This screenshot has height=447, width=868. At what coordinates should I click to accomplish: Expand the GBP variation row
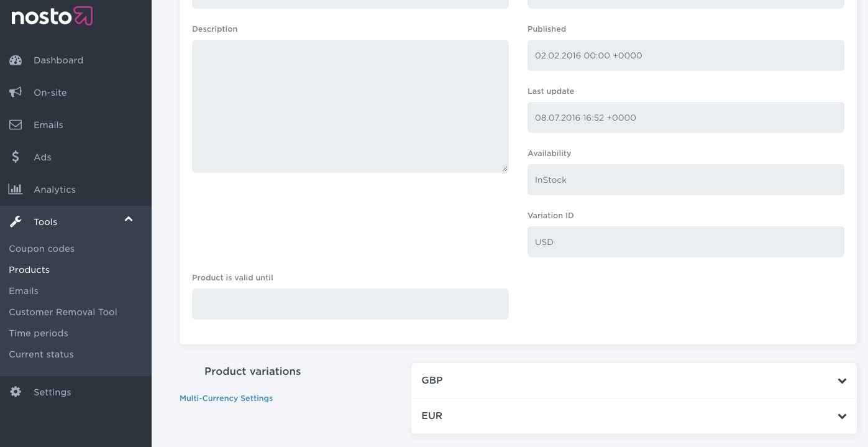[x=842, y=381]
